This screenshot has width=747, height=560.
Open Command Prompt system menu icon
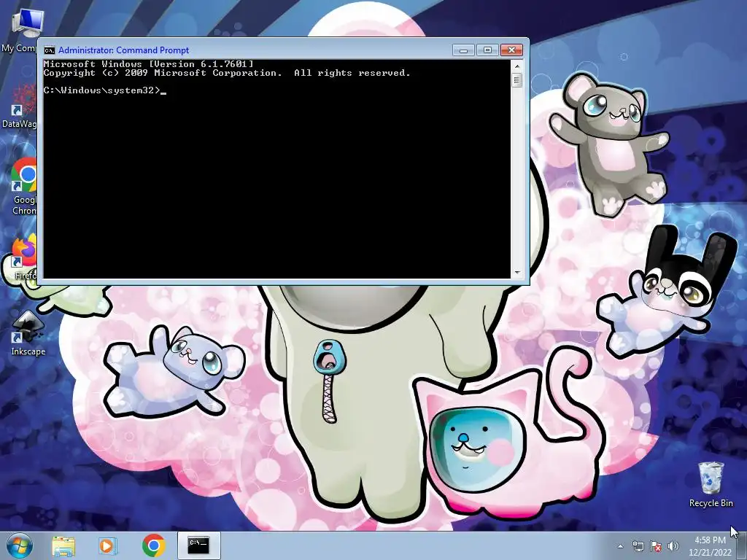pos(49,50)
